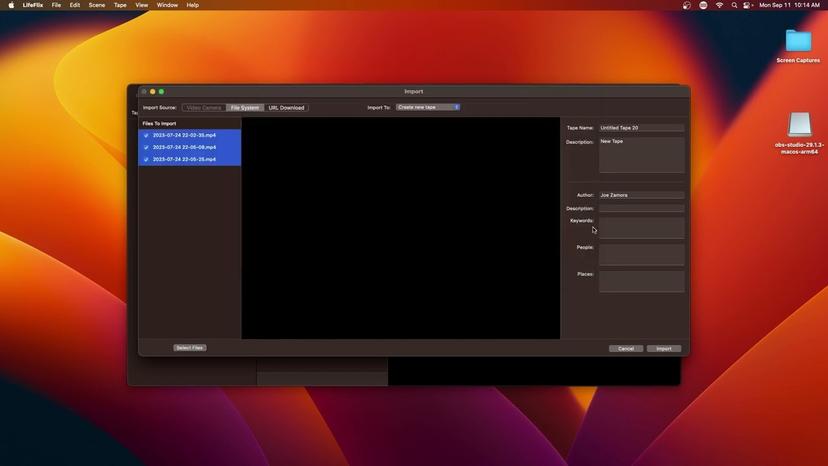Viewport: 828px width, 466px height.
Task: Click the Tape Name text field
Action: (x=641, y=128)
